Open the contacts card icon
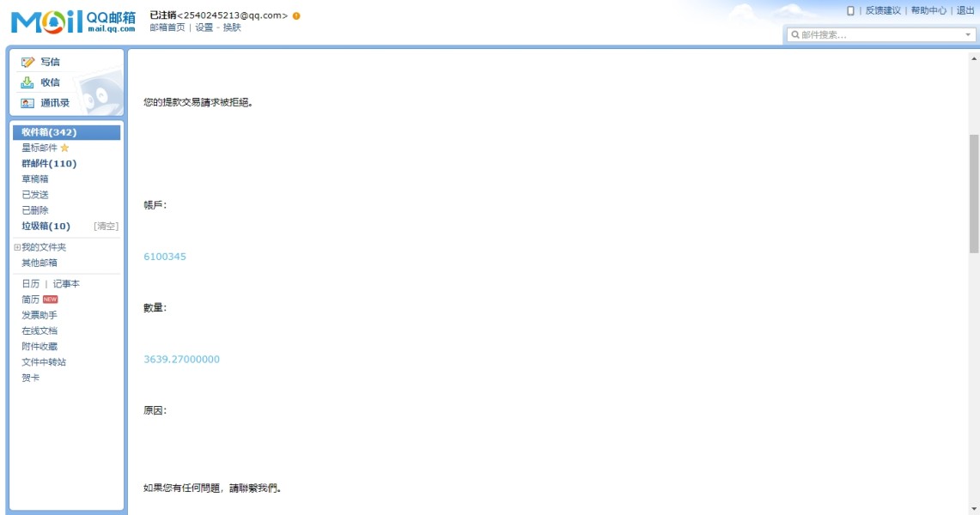The image size is (980, 515). (x=27, y=103)
